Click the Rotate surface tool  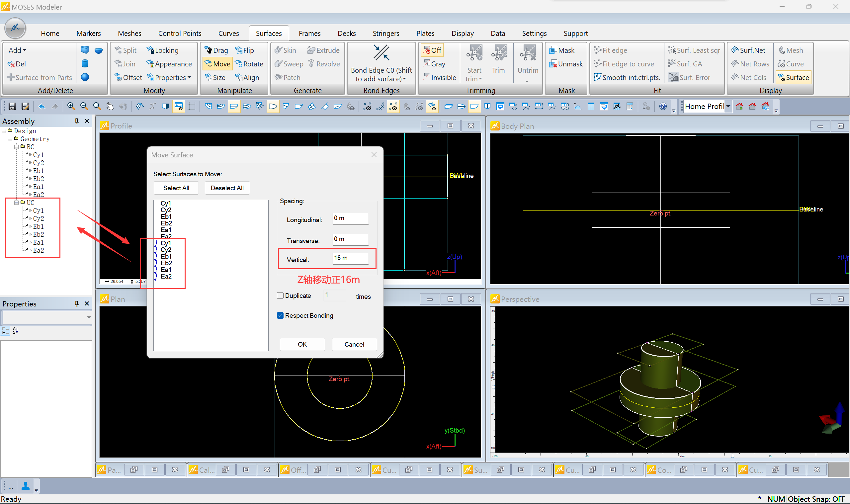click(x=249, y=64)
